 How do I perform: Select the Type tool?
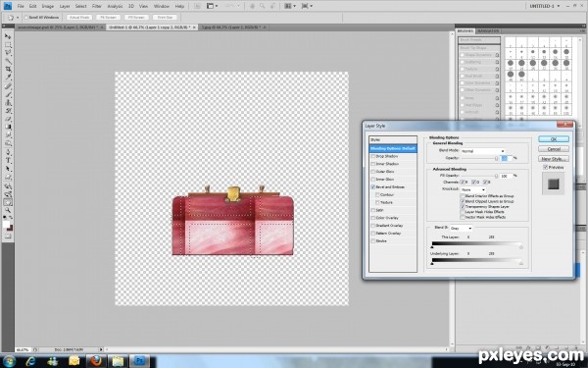pyautogui.click(x=8, y=161)
